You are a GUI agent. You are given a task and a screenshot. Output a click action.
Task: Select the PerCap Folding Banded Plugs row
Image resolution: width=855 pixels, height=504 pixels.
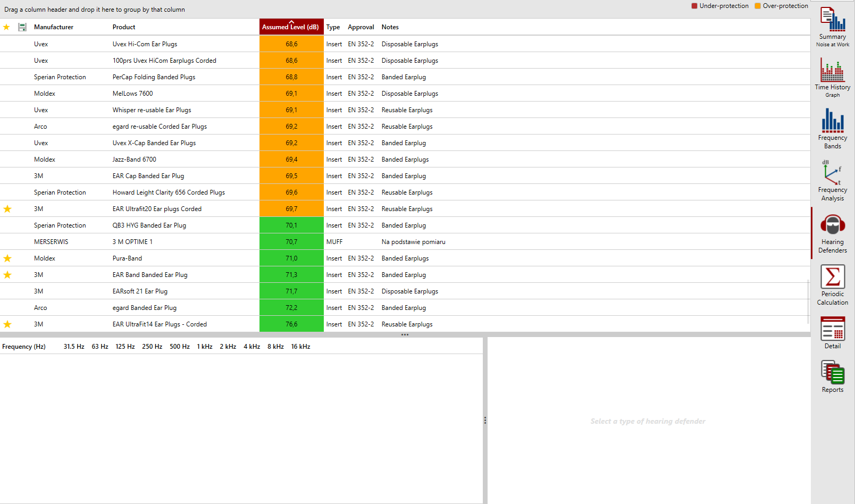tap(405, 77)
